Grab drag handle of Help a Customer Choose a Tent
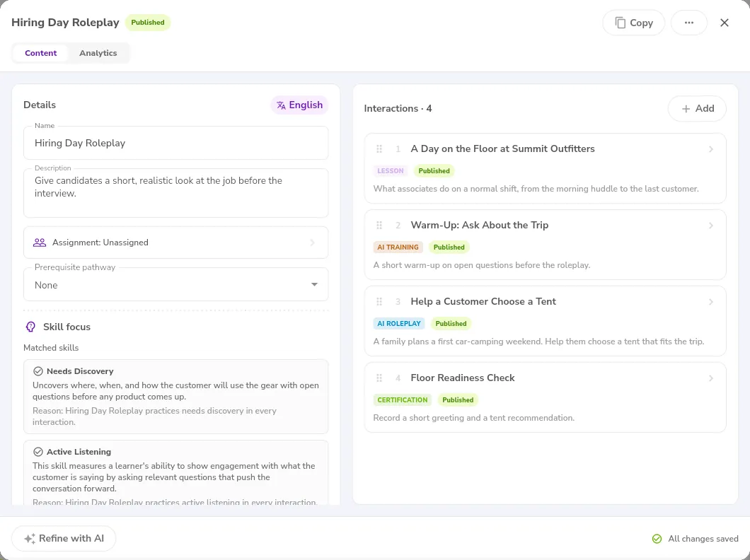This screenshot has height=560, width=750. pyautogui.click(x=379, y=301)
